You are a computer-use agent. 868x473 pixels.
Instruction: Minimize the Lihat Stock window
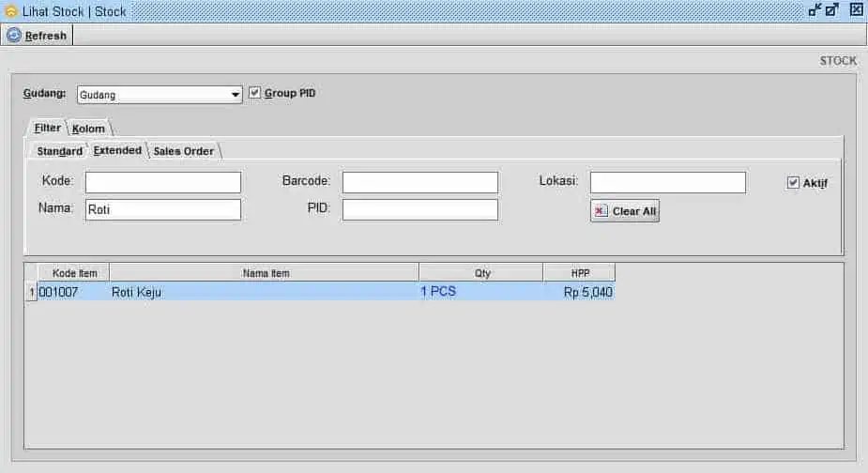(815, 10)
